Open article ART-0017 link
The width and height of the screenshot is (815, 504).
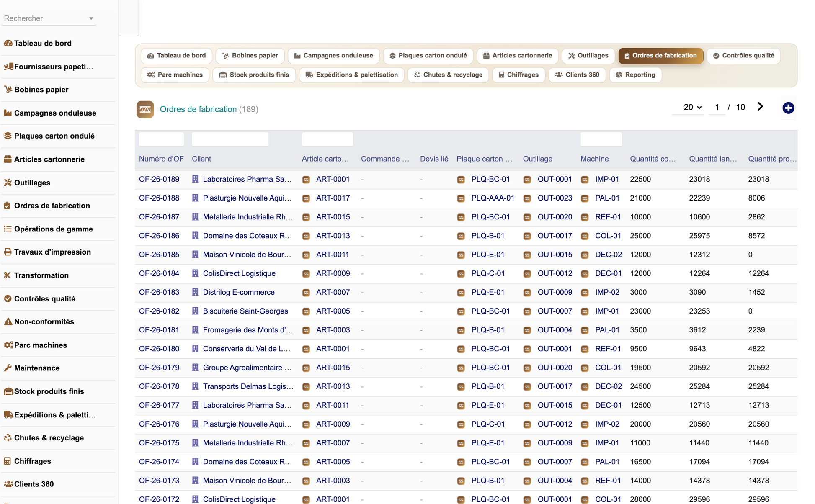333,198
